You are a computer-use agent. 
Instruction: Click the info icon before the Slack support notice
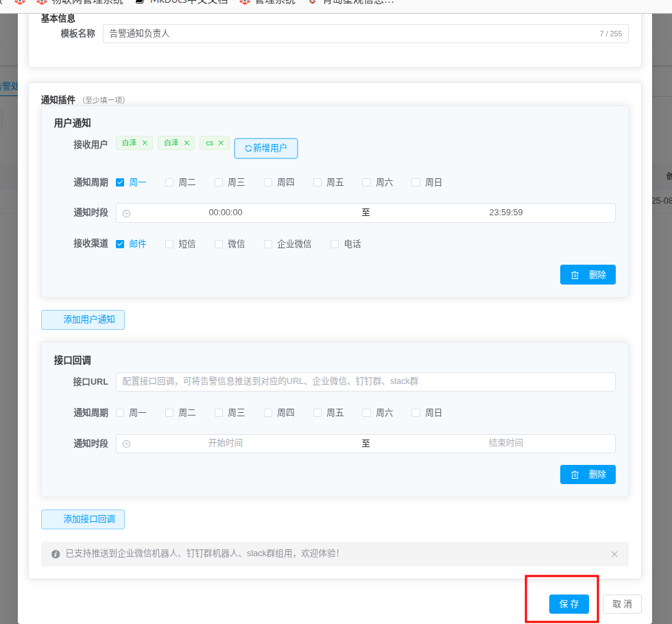click(56, 554)
